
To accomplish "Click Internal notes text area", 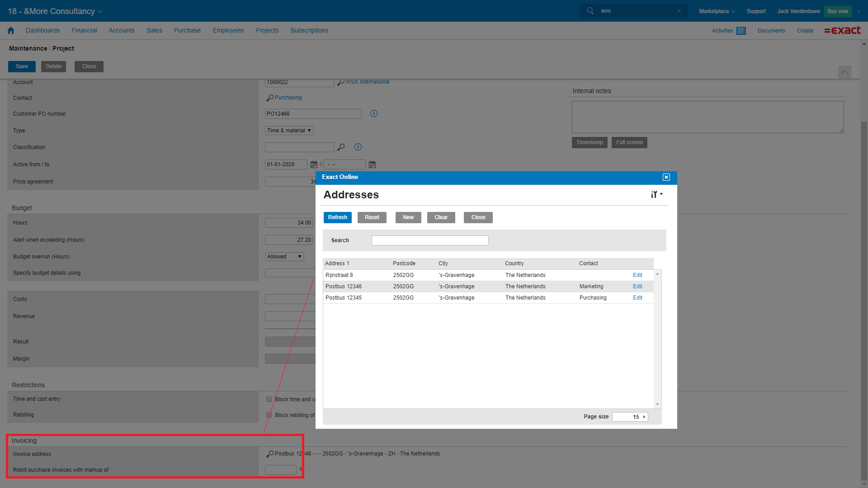I will click(708, 117).
